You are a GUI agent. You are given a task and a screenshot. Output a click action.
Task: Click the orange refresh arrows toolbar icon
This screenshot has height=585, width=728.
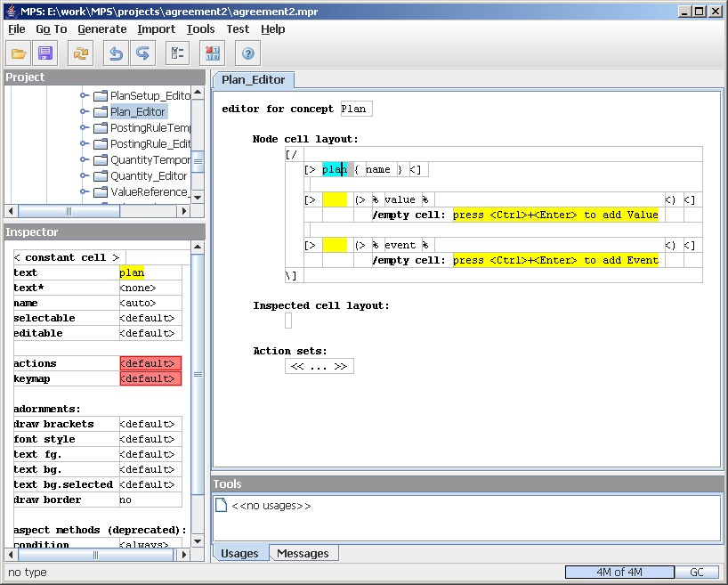[x=81, y=53]
